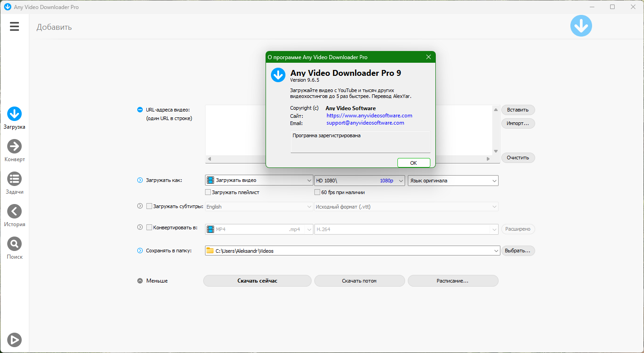Click the support email link
This screenshot has width=644, height=353.
(x=365, y=123)
